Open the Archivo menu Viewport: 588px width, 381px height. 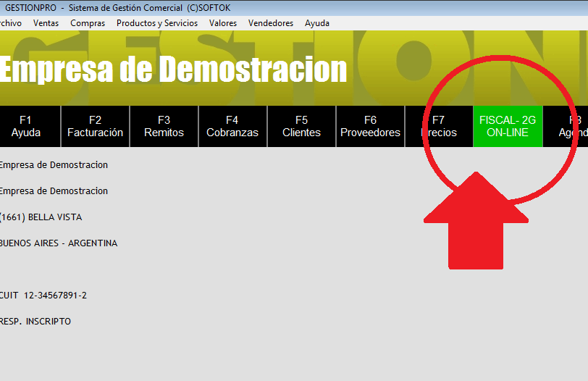coord(10,23)
